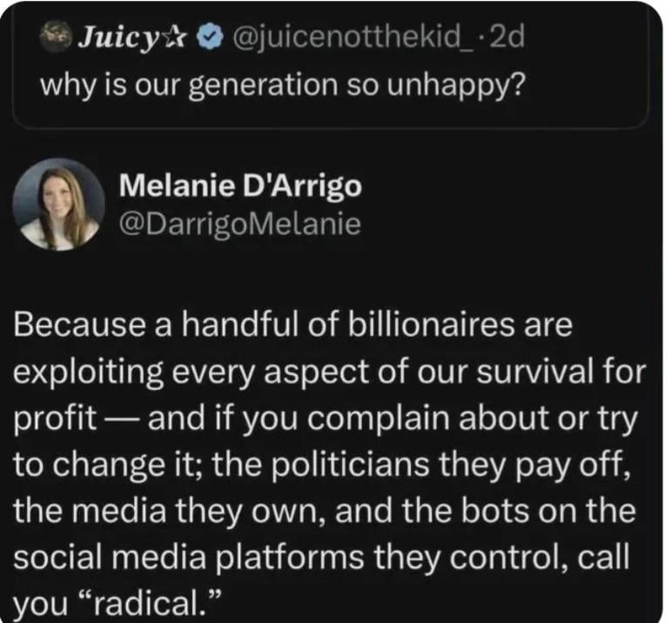
Task: Click empty space right of quoted tweet's timestamp
Action: pos(583,38)
